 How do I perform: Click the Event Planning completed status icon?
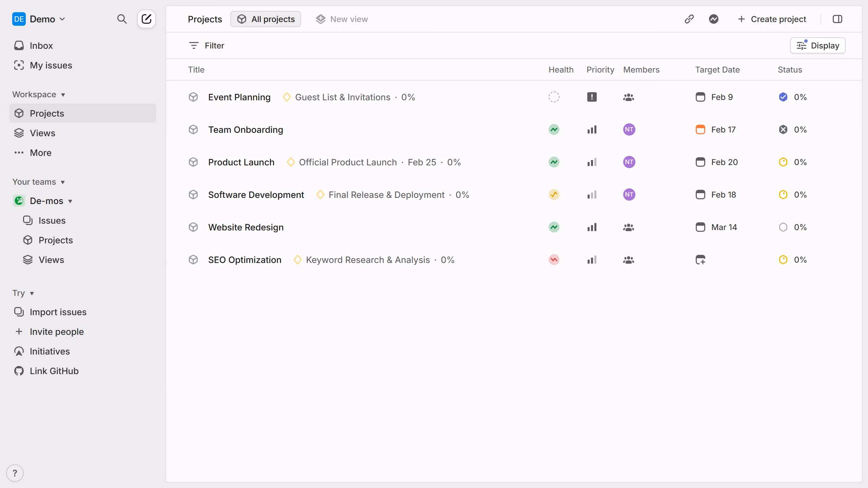(783, 97)
